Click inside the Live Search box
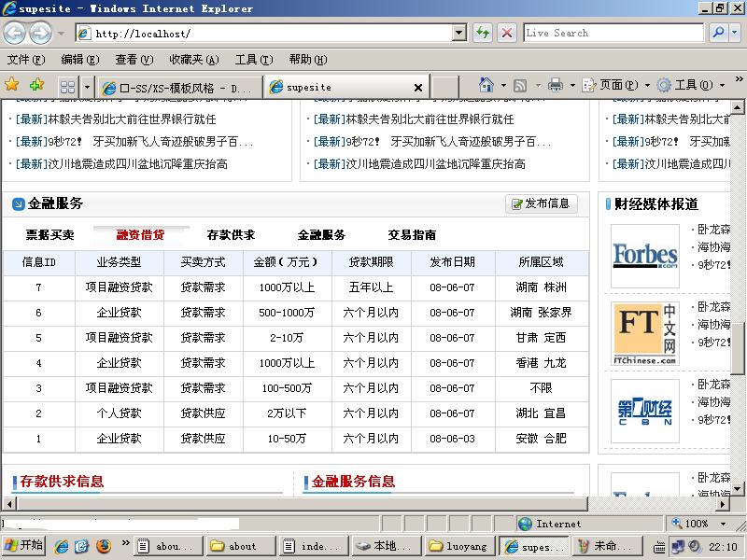The width and height of the screenshot is (747, 560). [x=613, y=33]
